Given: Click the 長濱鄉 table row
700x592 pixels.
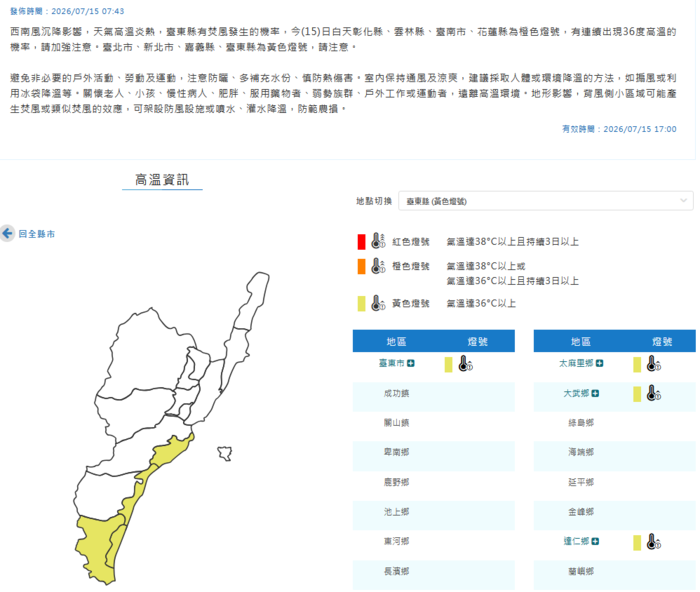Looking at the screenshot, I should 433,575.
